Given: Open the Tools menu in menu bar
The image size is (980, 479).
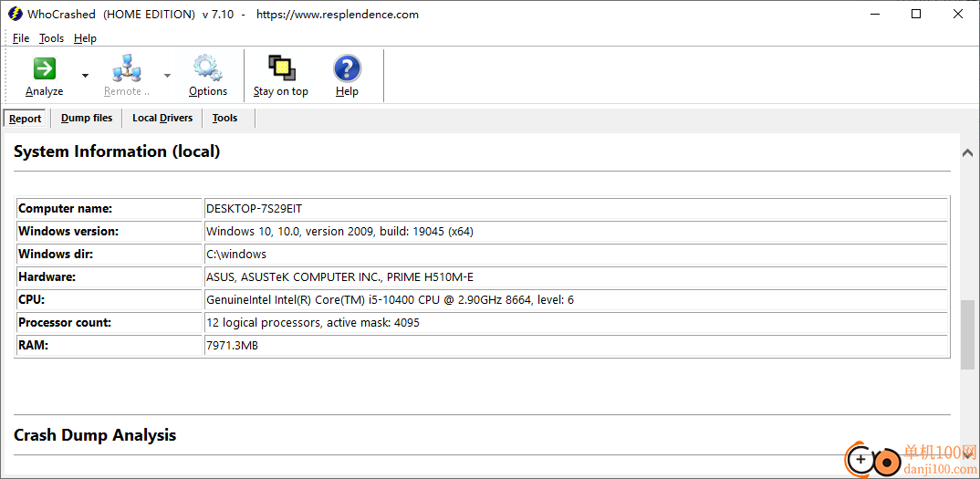Looking at the screenshot, I should pos(51,38).
